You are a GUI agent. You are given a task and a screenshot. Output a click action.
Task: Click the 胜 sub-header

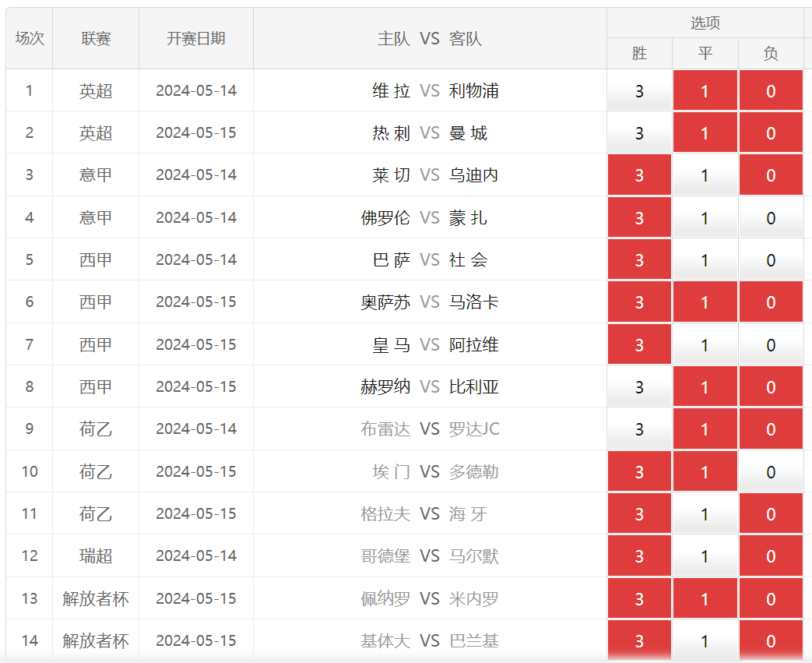(x=639, y=54)
